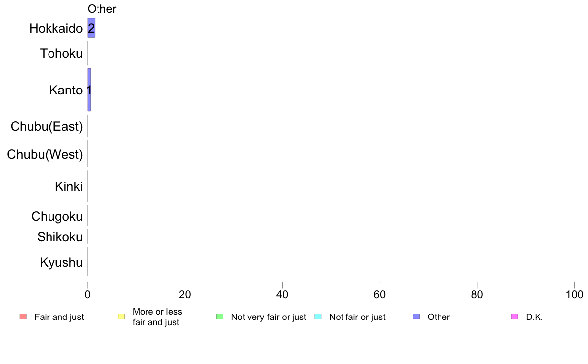Select the 100 tick label on axis
Viewport: 588px width, 364px height.
coord(574,295)
